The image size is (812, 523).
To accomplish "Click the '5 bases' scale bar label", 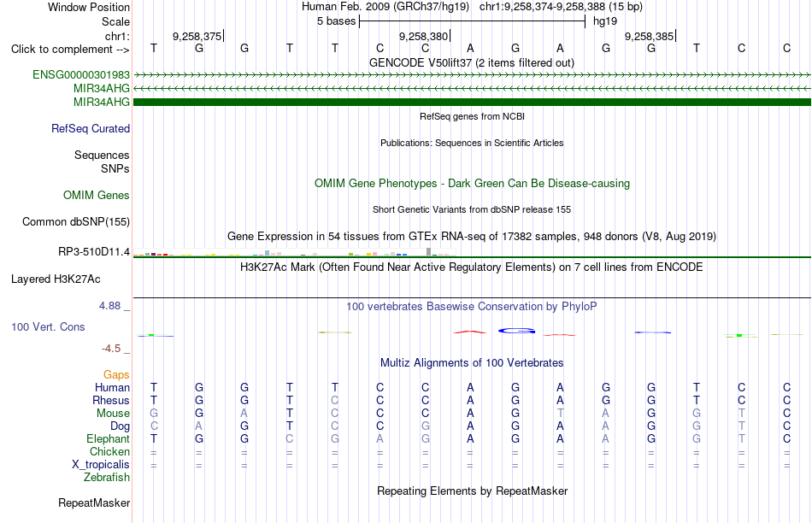I will (x=337, y=21).
